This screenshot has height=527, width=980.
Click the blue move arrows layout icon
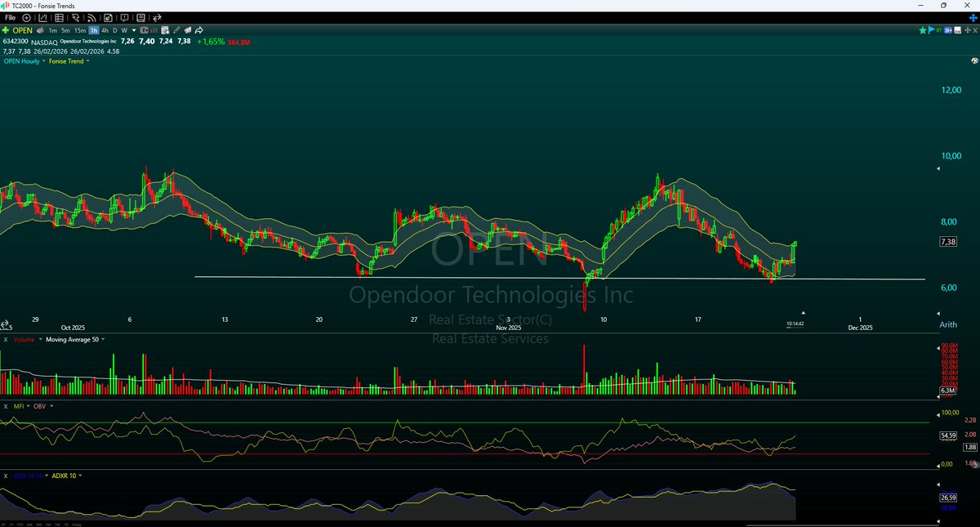point(973,18)
